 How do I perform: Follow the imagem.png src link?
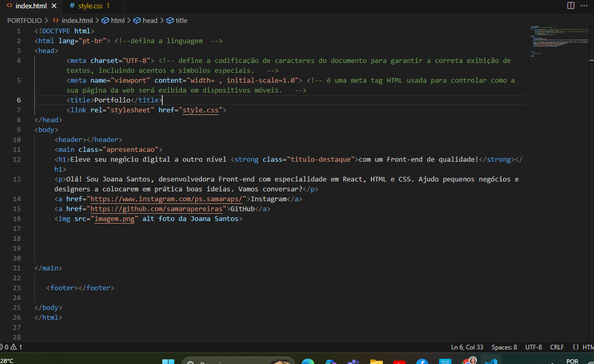coord(114,219)
